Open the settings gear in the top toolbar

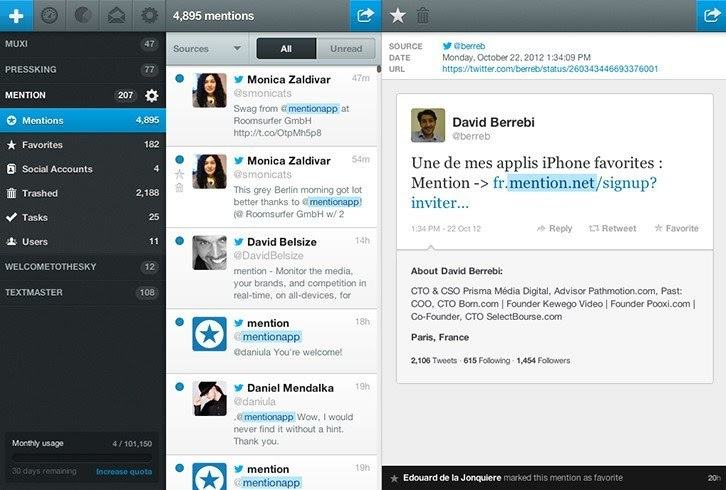click(149, 16)
